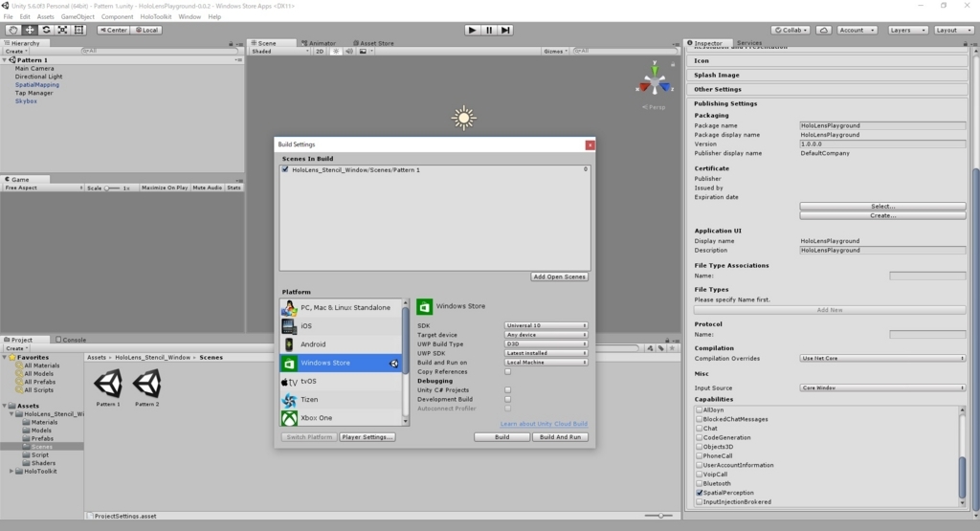Select the Rect Transform tool

click(x=78, y=30)
